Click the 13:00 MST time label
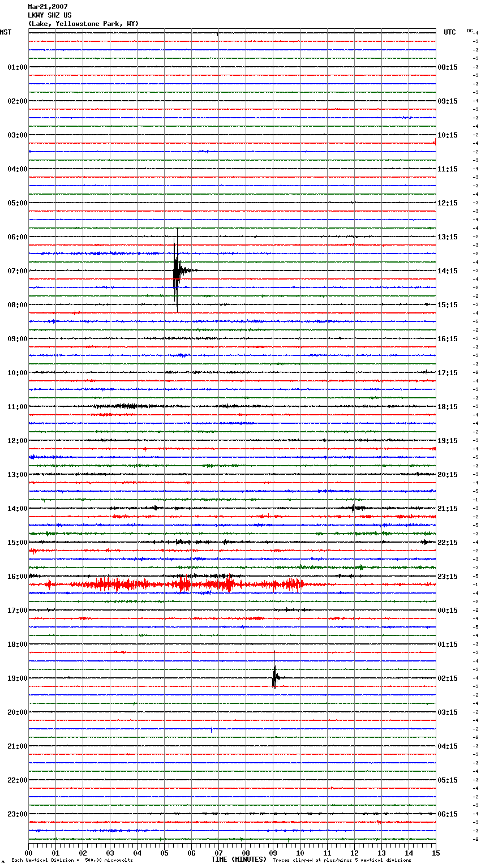The height and width of the screenshot is (868, 481). coord(18,475)
